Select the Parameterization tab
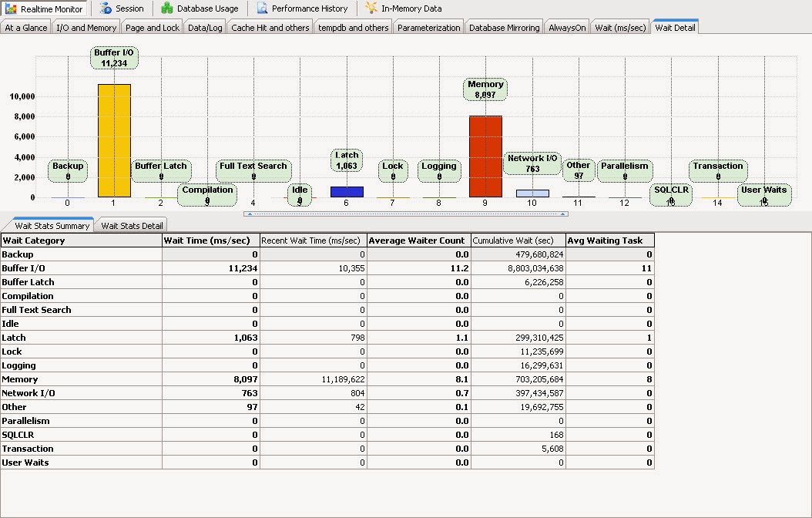 [428, 26]
